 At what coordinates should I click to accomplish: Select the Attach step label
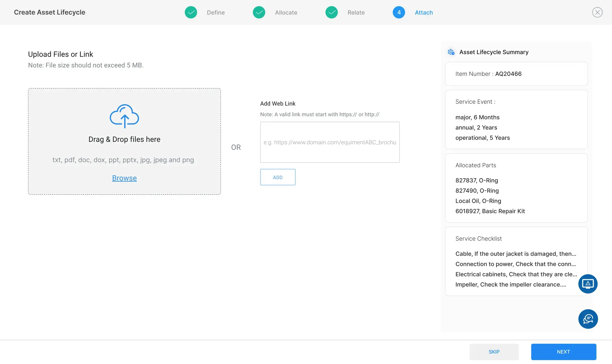424,13
